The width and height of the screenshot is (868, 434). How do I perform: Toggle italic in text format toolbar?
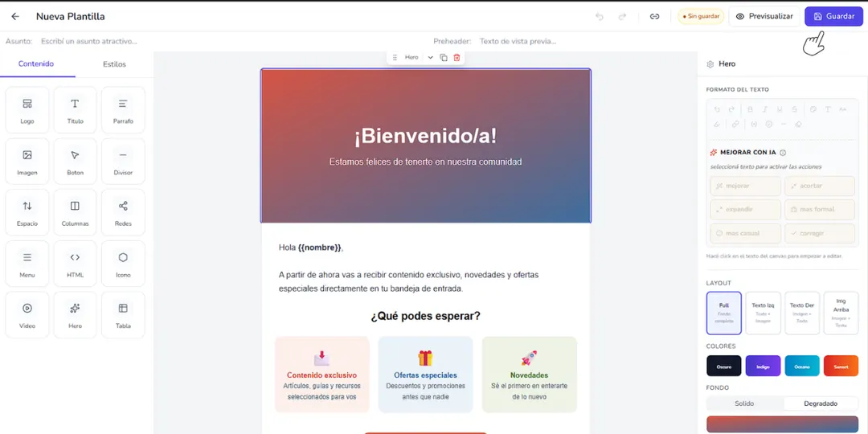pos(765,109)
